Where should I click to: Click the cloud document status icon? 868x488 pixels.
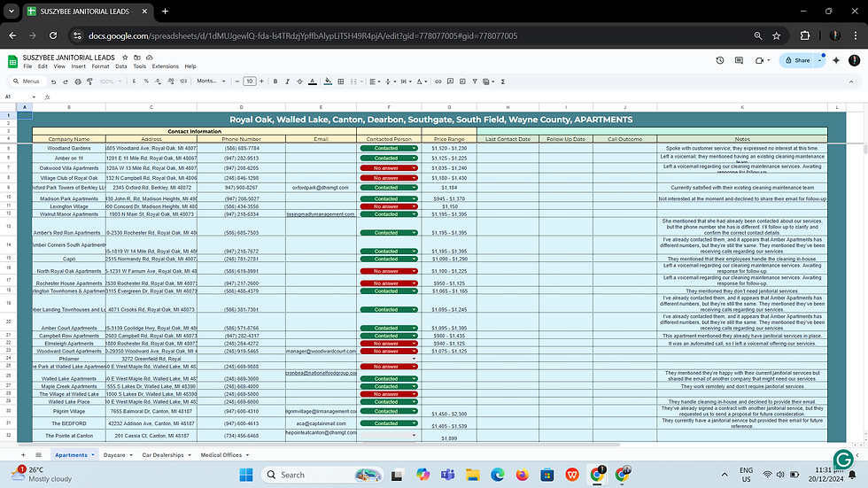(x=150, y=57)
